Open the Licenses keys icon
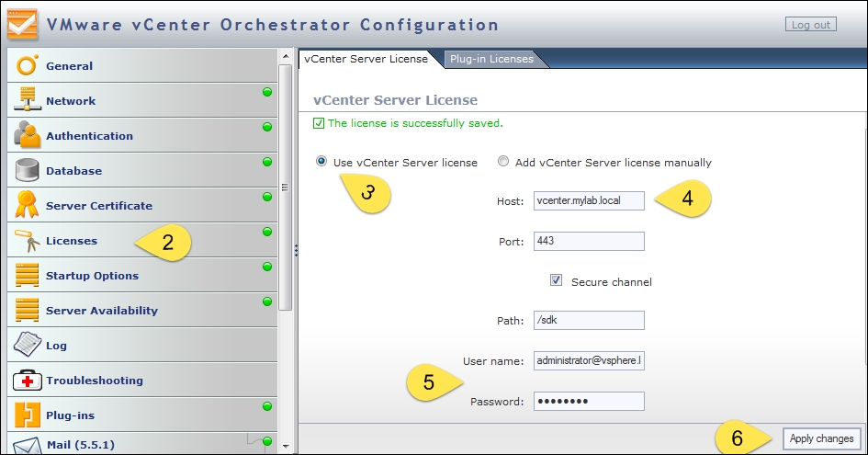868x455 pixels. (x=28, y=241)
